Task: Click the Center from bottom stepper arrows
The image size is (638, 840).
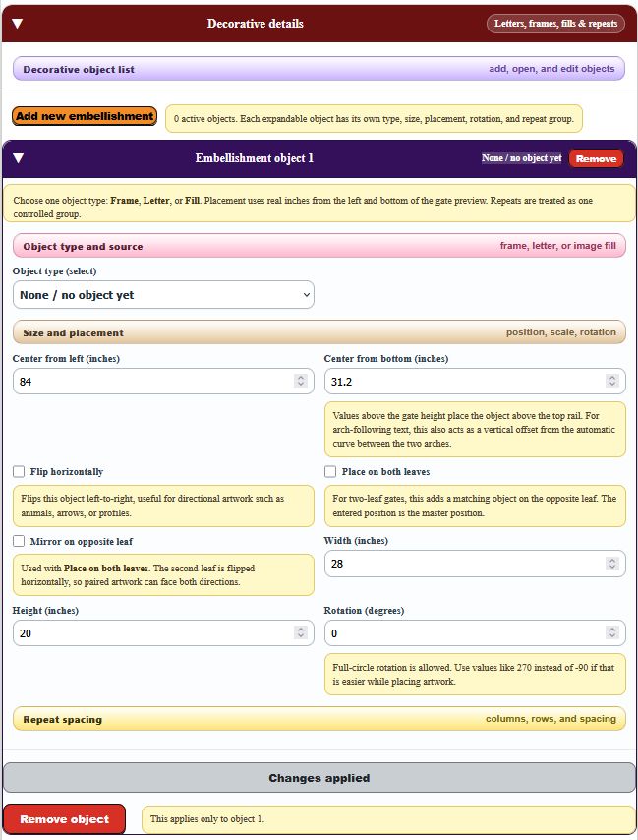Action: pyautogui.click(x=612, y=381)
